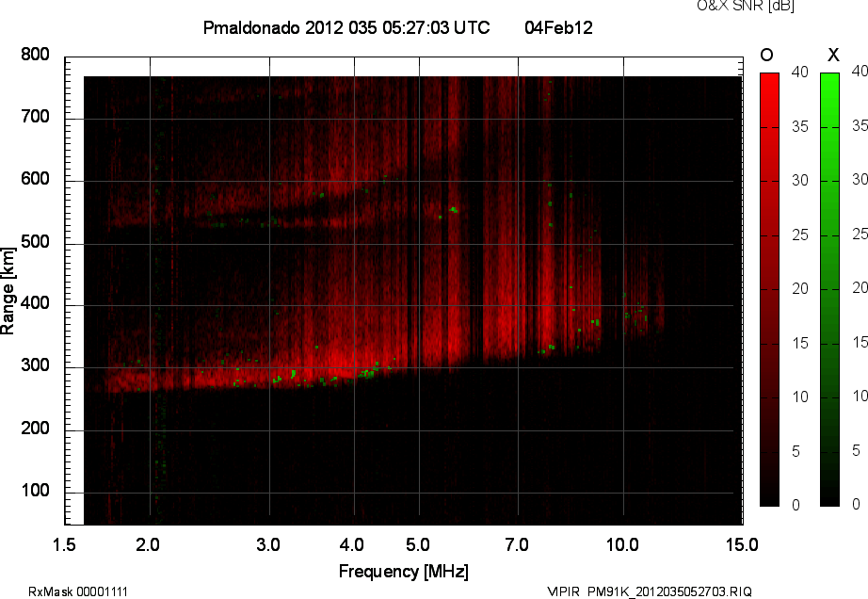Click the 5.0 tick label on the frequency axis
This screenshot has width=868, height=599.
click(x=418, y=544)
